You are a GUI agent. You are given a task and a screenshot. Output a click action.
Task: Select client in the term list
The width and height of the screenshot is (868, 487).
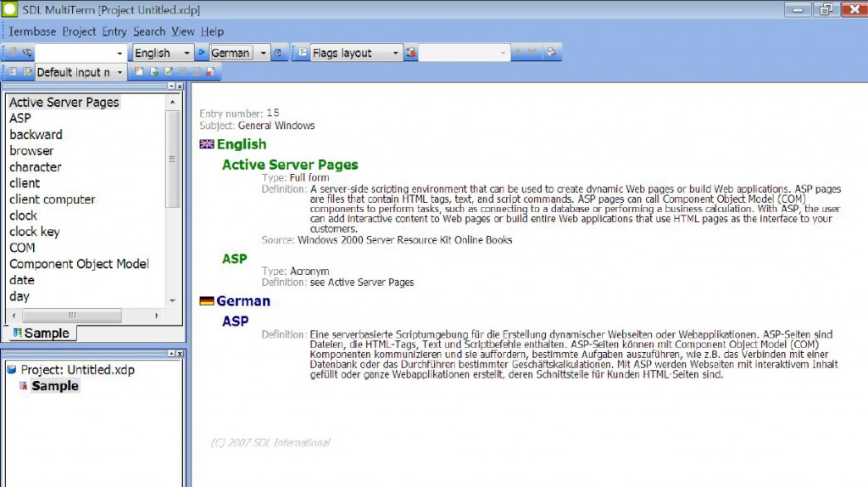[x=25, y=182]
